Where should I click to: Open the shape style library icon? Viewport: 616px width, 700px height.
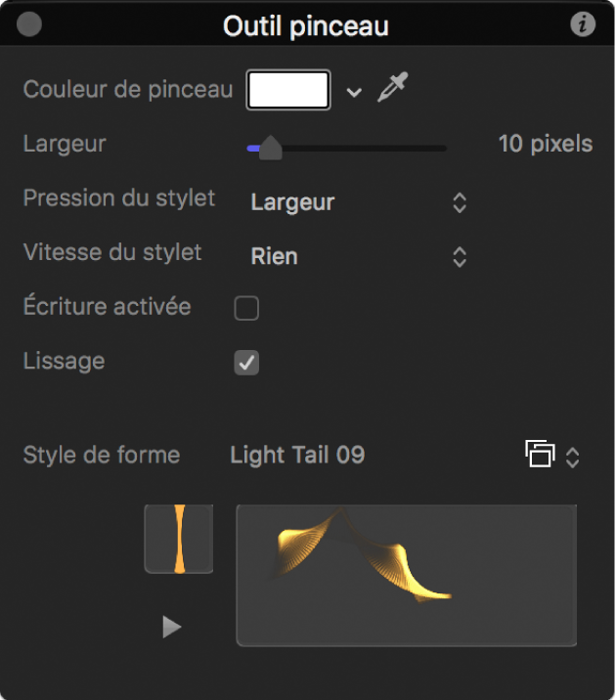click(540, 454)
